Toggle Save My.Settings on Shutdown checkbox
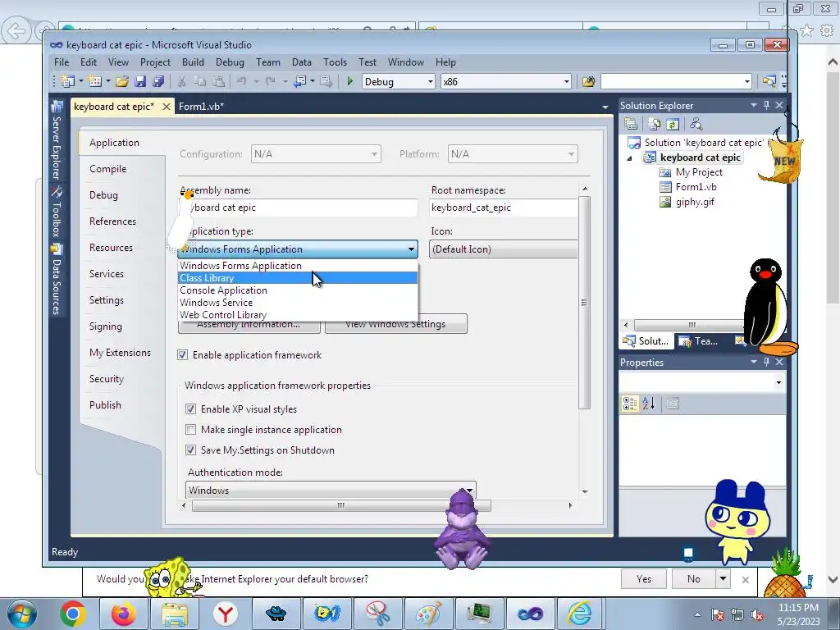 click(190, 450)
